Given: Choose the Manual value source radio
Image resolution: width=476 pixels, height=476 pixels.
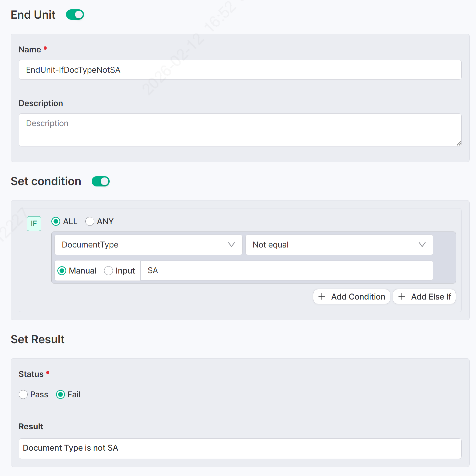Looking at the screenshot, I should coord(62,271).
